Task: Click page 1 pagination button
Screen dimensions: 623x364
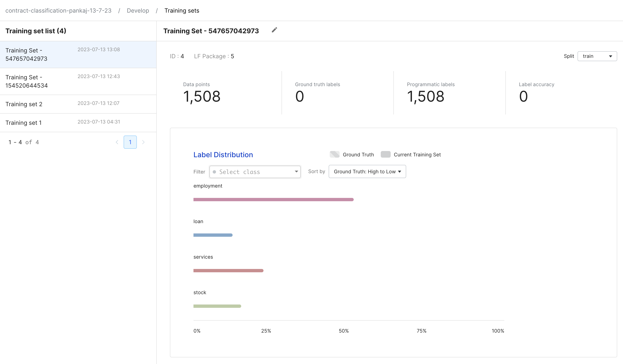Action: pos(130,142)
